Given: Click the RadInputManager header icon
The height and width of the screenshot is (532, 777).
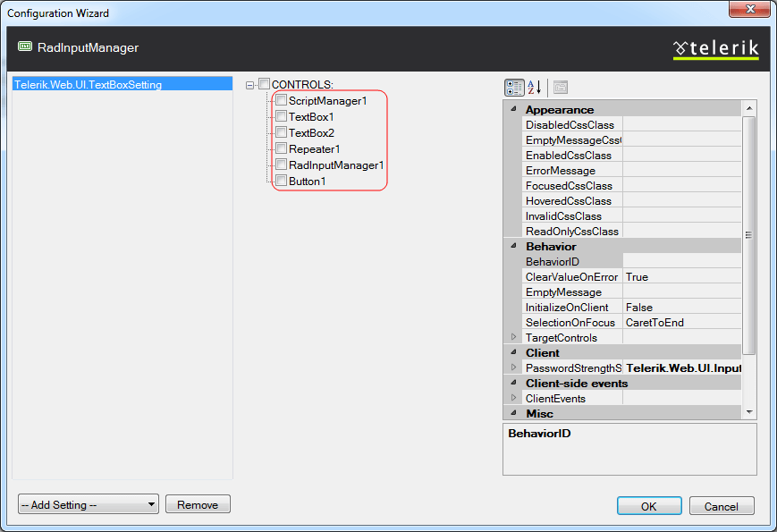Looking at the screenshot, I should 25,46.
